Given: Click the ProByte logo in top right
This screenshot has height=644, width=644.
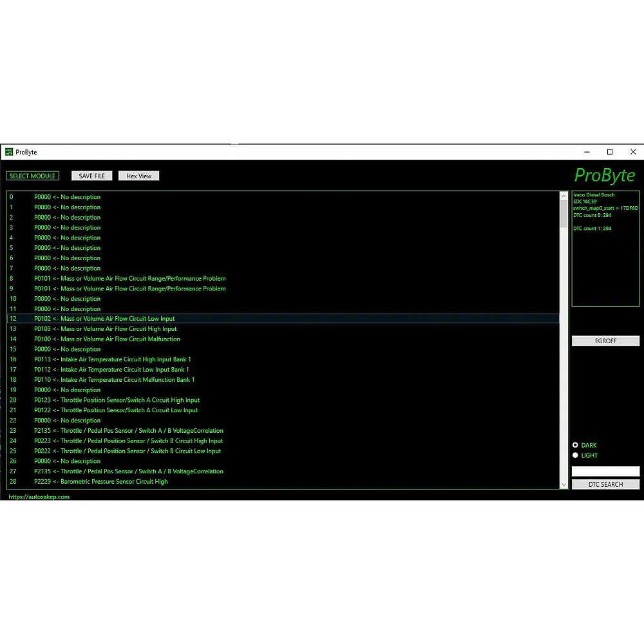Looking at the screenshot, I should click(x=604, y=175).
